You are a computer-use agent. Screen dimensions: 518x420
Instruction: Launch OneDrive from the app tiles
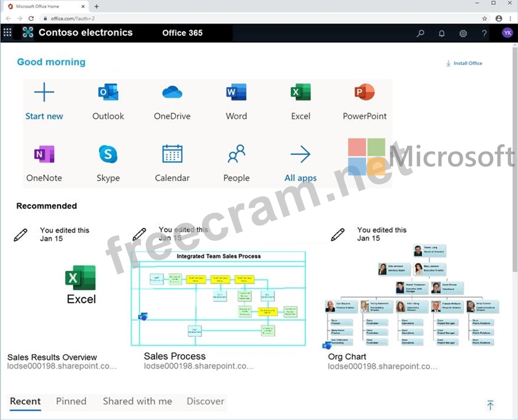[x=172, y=92]
